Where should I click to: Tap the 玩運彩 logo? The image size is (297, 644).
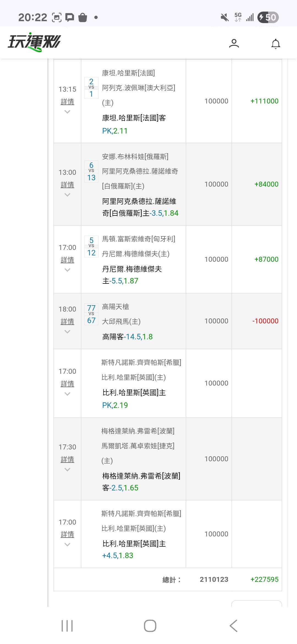click(34, 43)
